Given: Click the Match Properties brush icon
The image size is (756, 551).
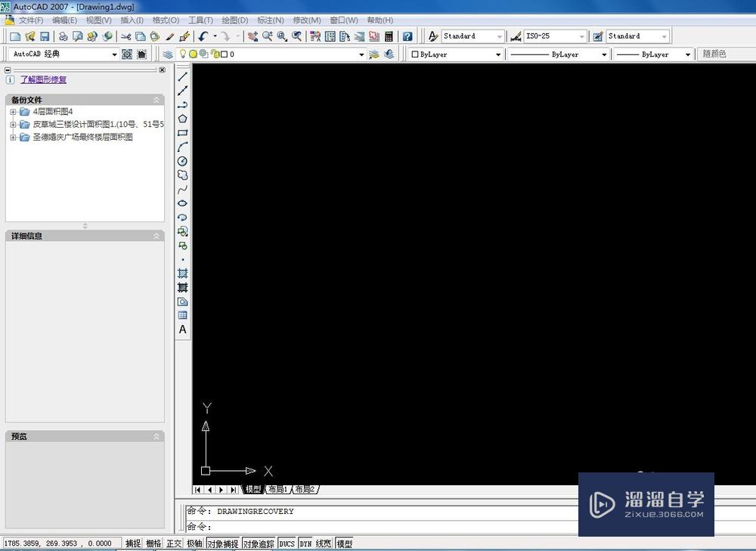Looking at the screenshot, I should point(169,36).
